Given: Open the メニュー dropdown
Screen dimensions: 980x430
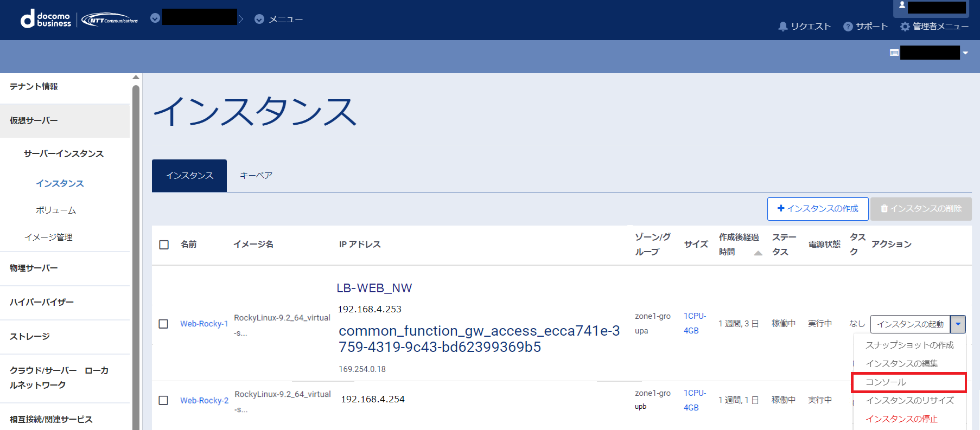Looking at the screenshot, I should point(279,19).
